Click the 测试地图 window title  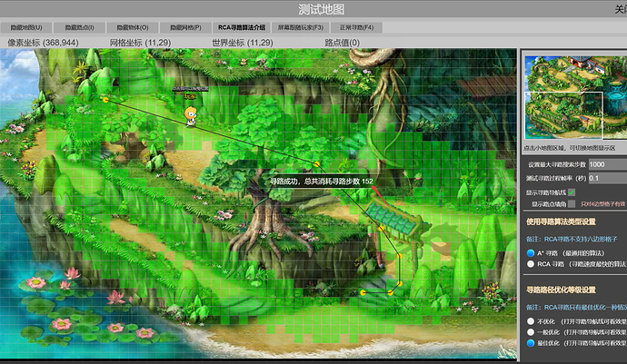[x=321, y=9]
